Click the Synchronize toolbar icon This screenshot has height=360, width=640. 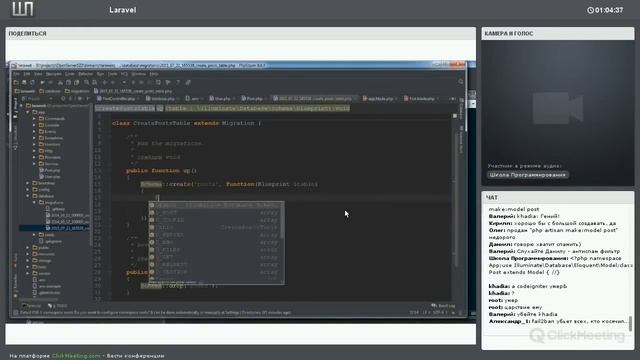(x=33, y=82)
